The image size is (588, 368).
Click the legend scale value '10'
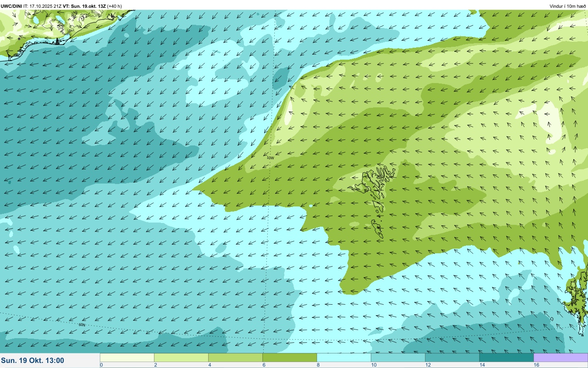(373, 365)
